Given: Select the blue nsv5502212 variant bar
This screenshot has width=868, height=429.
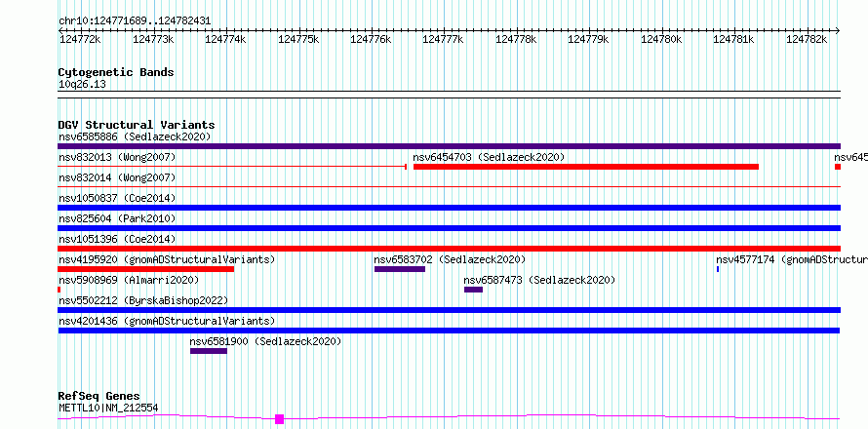Looking at the screenshot, I should coord(449,310).
